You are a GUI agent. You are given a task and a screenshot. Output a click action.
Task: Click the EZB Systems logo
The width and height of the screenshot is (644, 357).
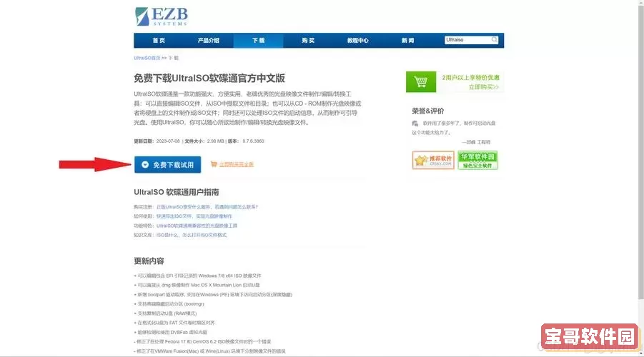162,16
